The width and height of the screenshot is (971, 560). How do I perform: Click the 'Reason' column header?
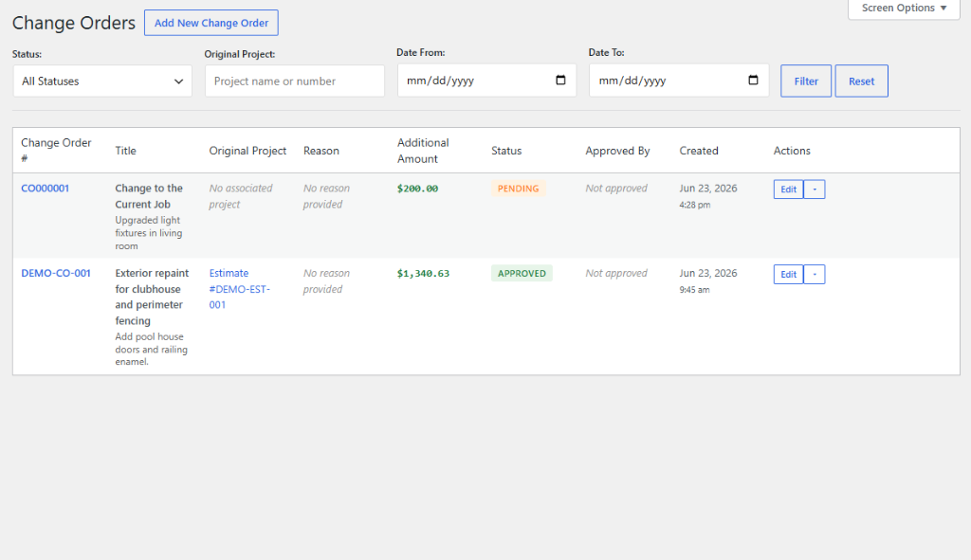coord(321,151)
